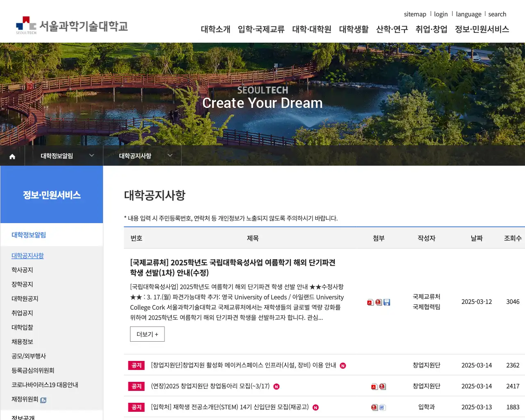The height and width of the screenshot is (420, 525).
Task: Click the 날짜 column header
Action: click(477, 238)
